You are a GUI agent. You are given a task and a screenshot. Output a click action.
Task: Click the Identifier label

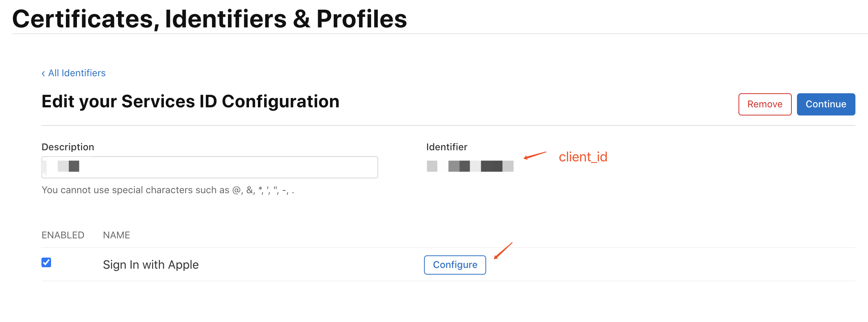point(447,147)
